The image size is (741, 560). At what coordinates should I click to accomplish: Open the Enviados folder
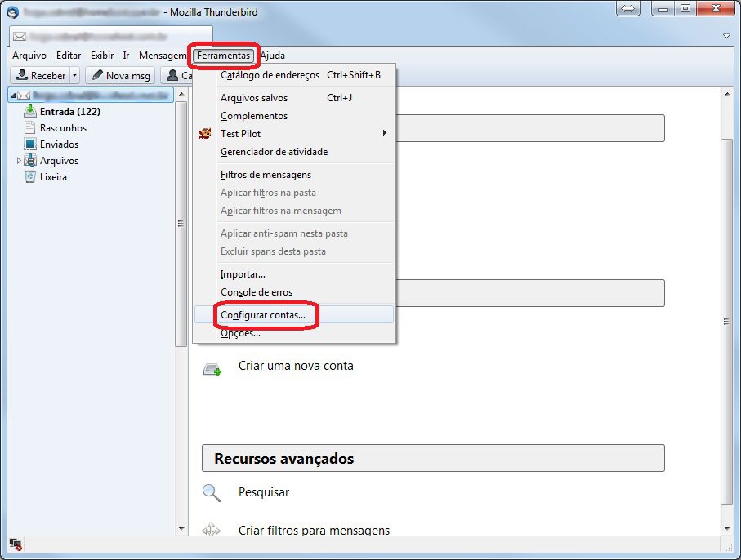click(x=59, y=144)
